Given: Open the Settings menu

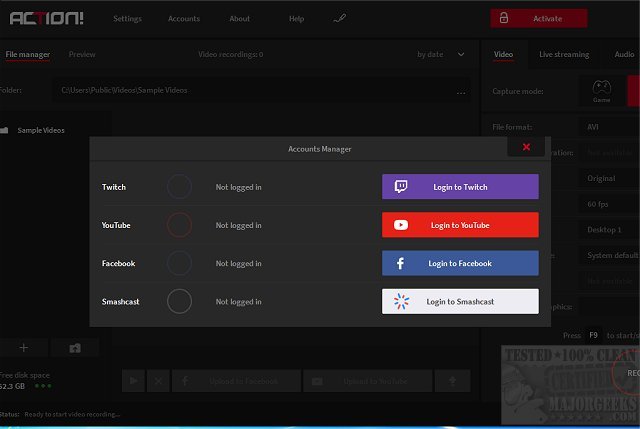Looking at the screenshot, I should coord(127,19).
